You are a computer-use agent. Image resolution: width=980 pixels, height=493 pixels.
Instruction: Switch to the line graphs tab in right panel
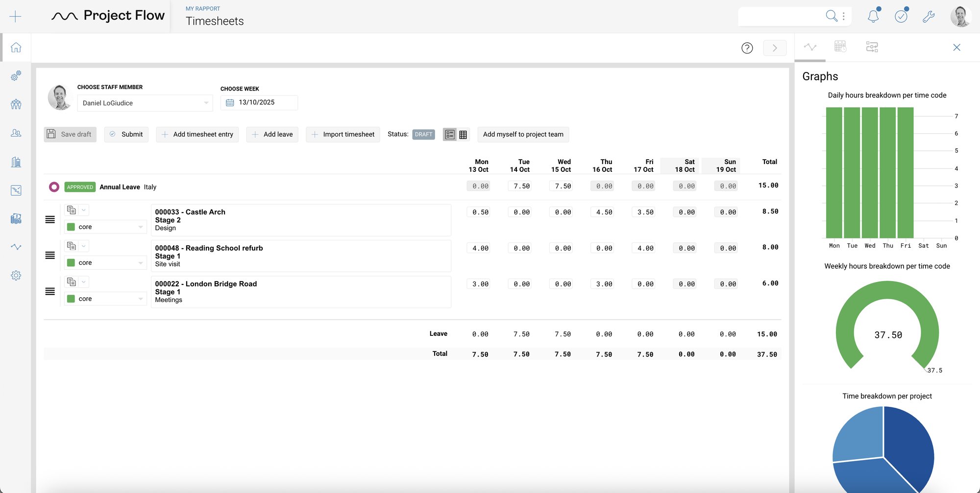click(810, 47)
